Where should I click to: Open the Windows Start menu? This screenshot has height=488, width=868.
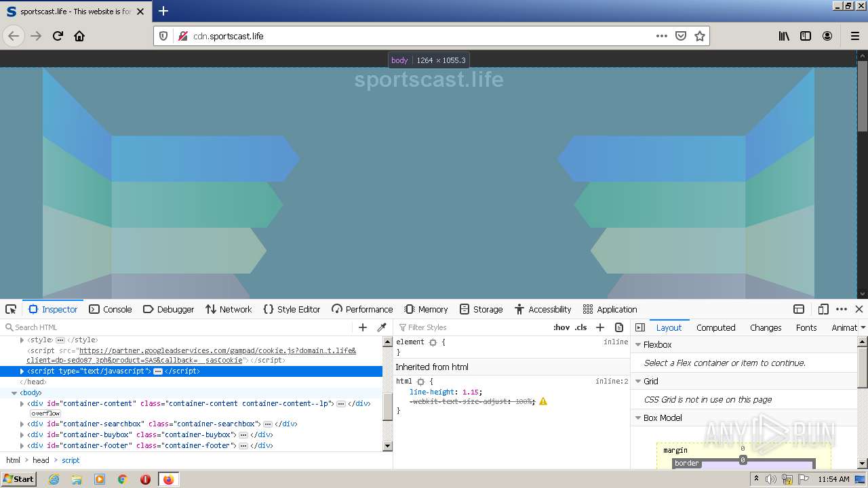click(19, 479)
